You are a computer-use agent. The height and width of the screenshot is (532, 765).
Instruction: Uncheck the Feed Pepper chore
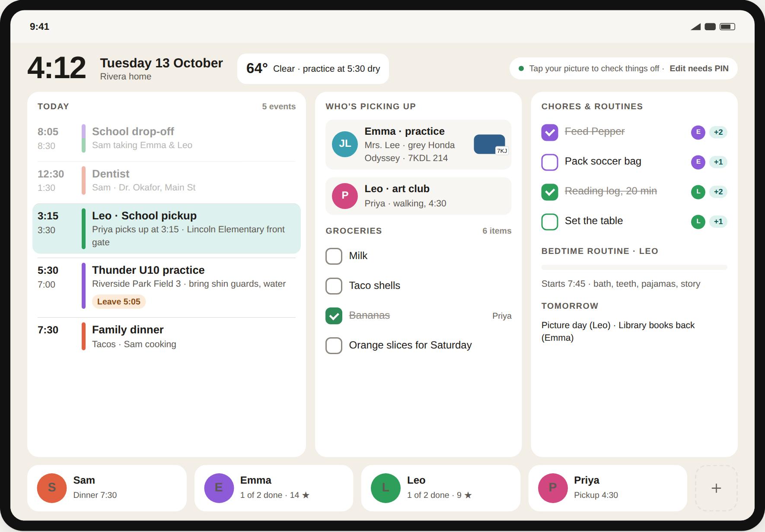point(550,132)
